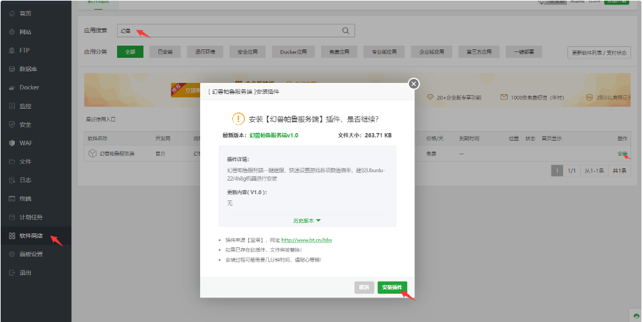Screen dimensions: 644x322
Task: Click the 文件 folder icon in sidebar
Action: point(12,161)
